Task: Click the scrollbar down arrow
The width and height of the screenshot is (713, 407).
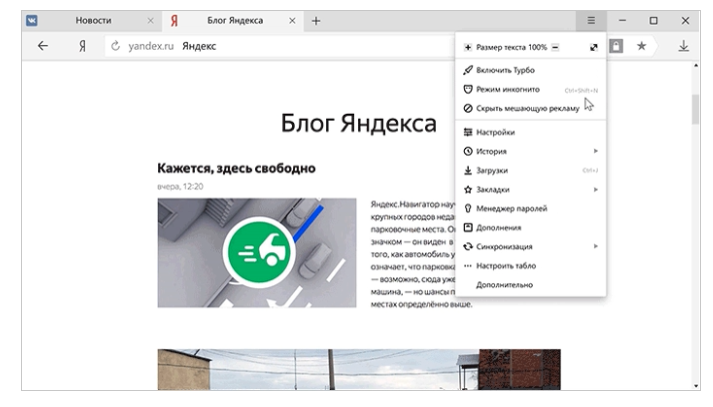Action: (x=696, y=386)
